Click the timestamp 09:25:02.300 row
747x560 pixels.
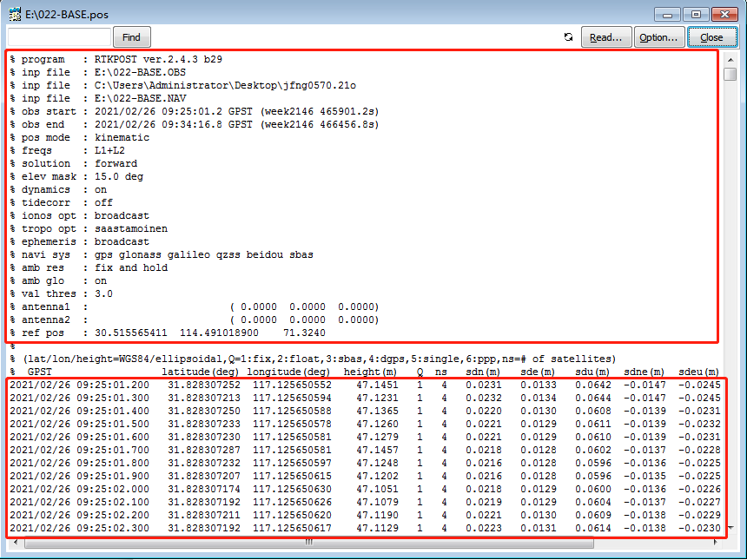[x=365, y=528]
